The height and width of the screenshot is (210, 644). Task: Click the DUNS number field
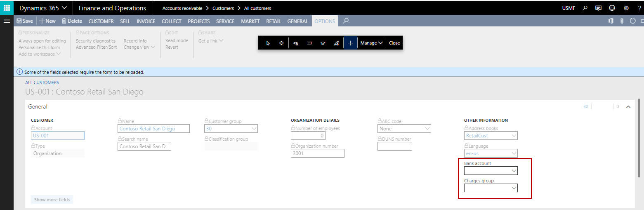395,146
